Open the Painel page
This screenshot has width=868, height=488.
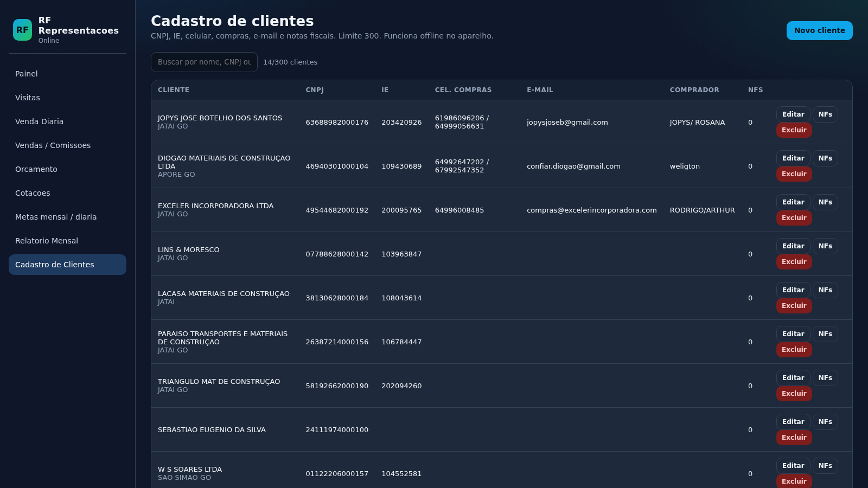[67, 74]
